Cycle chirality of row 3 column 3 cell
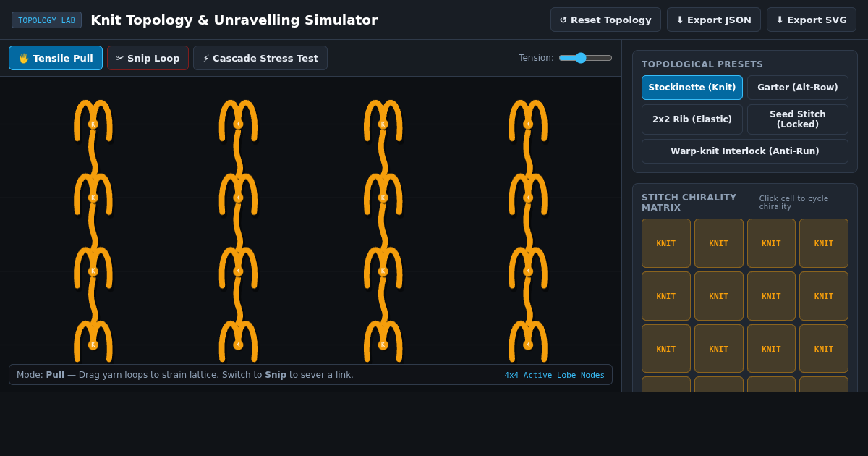Viewport: 868px width, 456px height. (x=771, y=349)
